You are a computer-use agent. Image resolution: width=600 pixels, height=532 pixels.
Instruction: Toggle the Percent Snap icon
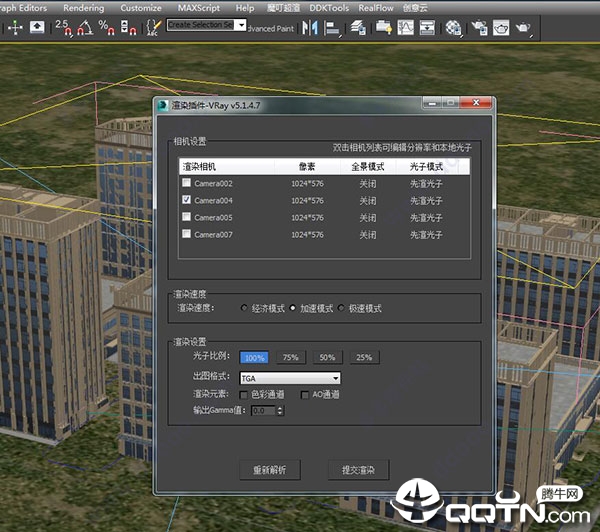(103, 27)
